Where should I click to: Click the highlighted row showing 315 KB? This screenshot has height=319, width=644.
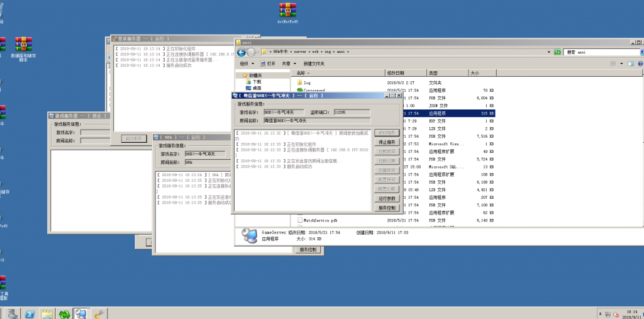pyautogui.click(x=449, y=113)
